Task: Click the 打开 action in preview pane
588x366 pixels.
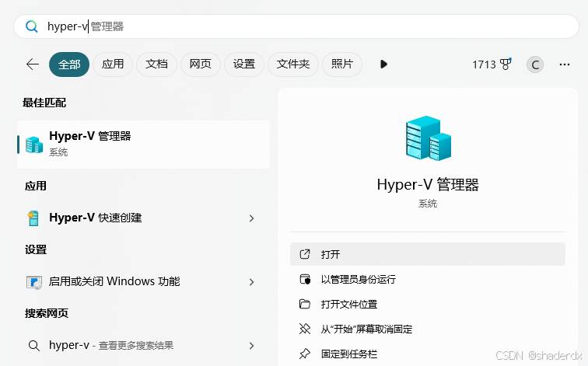Action: (x=428, y=254)
